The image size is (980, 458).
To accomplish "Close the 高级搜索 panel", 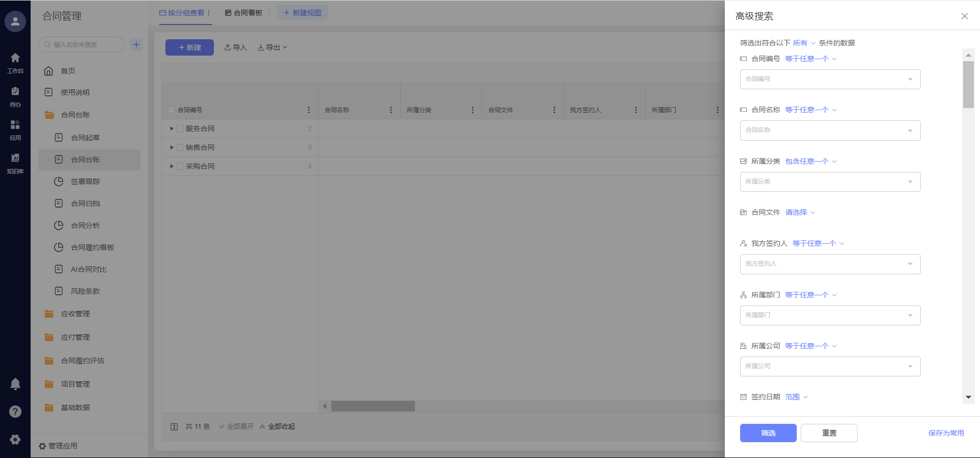I will (964, 16).
